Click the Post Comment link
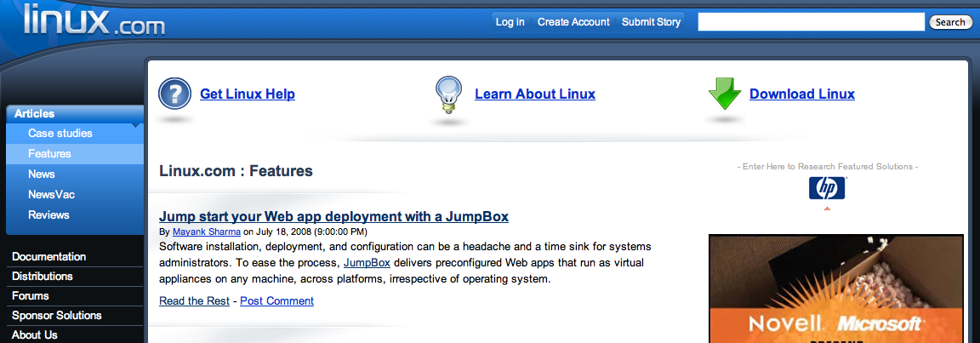The height and width of the screenshot is (343, 980). point(276,301)
